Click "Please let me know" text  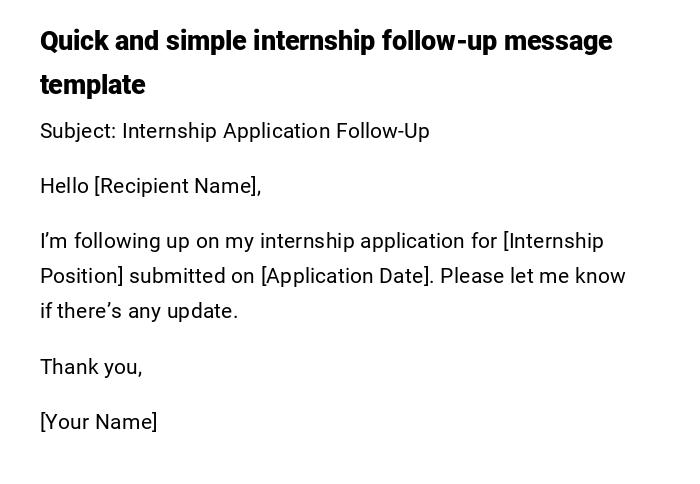pos(532,276)
